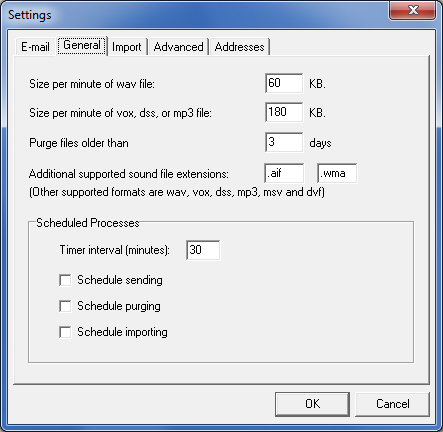Click the Schedule sending label text

pyautogui.click(x=120, y=280)
